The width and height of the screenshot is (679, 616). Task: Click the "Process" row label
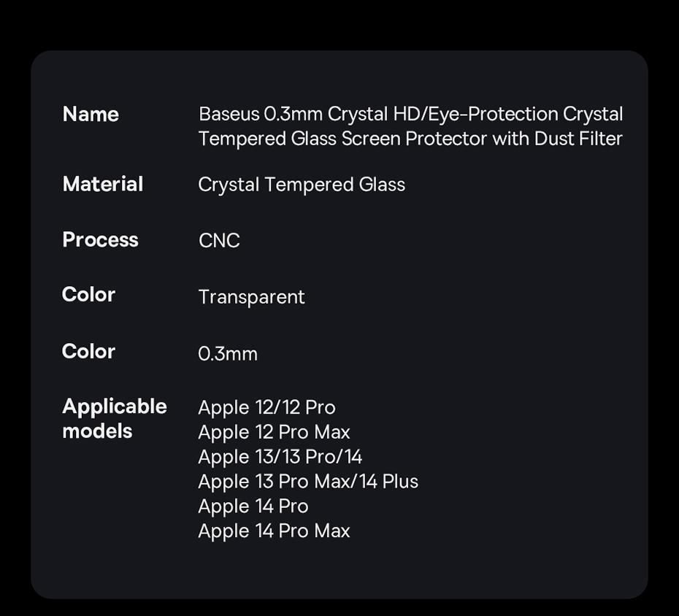[100, 240]
